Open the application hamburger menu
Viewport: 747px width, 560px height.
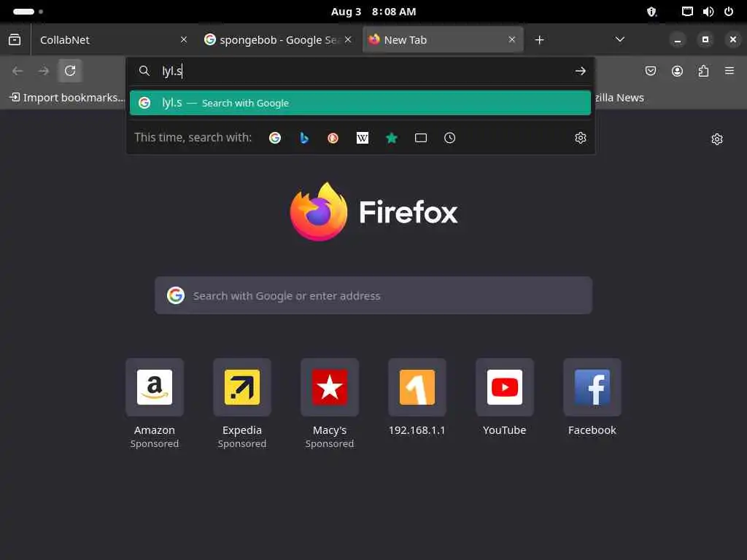729,71
